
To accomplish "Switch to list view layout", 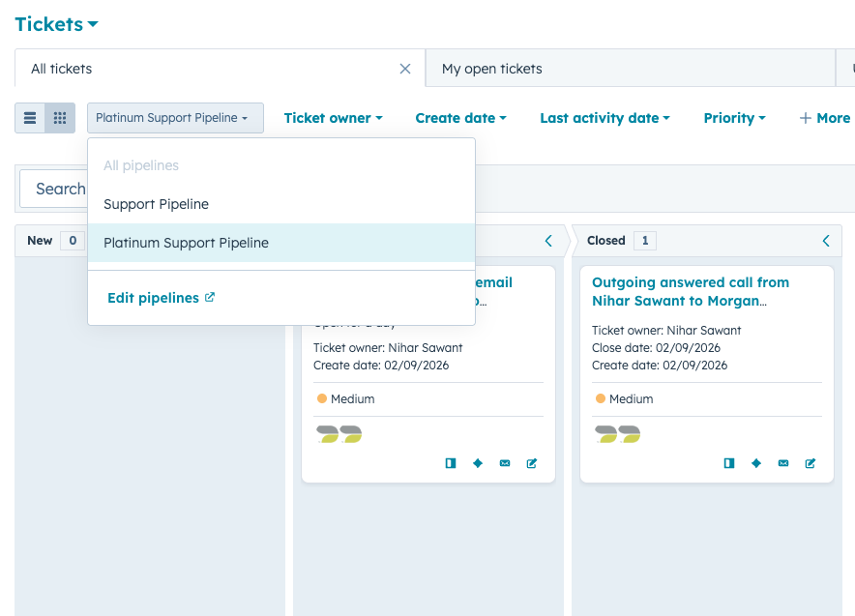I will tap(29, 117).
